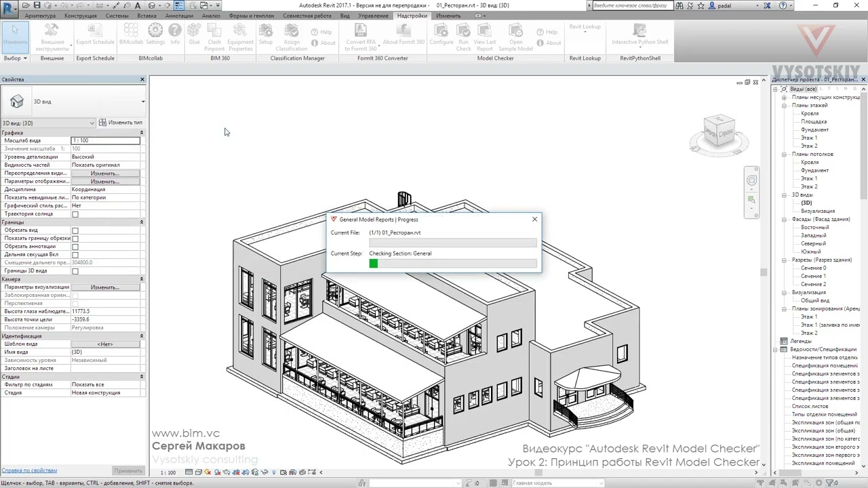This screenshot has width=868, height=488.
Task: Collapse Фасады tree node
Action: point(784,220)
